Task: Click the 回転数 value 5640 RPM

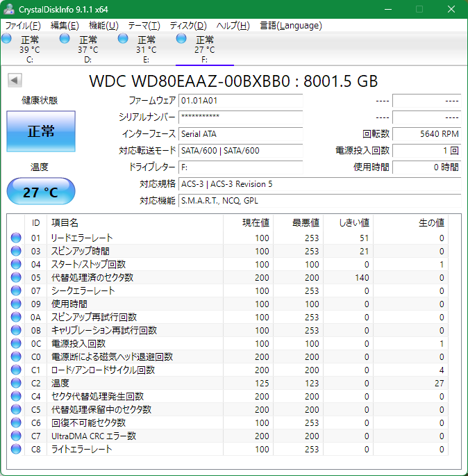Action: pyautogui.click(x=427, y=134)
